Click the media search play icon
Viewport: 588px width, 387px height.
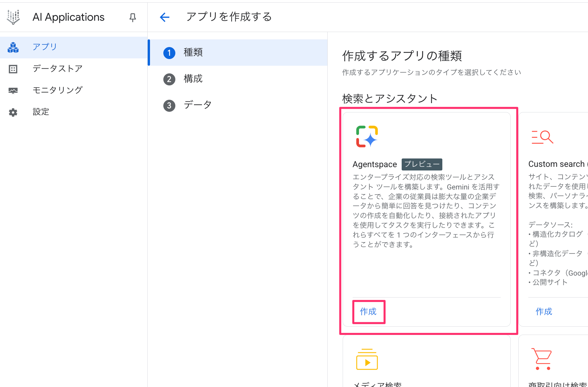tap(367, 359)
